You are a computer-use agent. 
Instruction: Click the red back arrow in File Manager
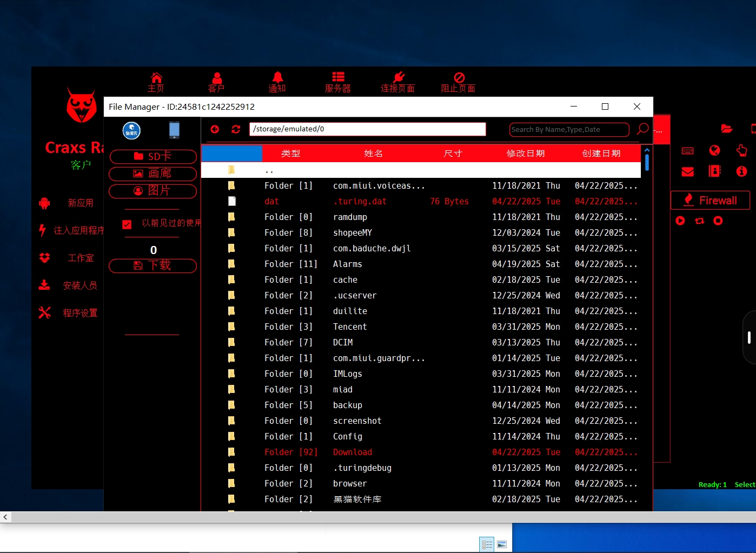215,129
